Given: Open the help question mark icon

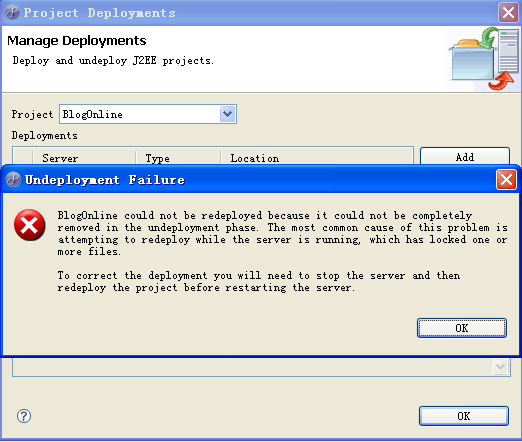Looking at the screenshot, I should [x=24, y=416].
